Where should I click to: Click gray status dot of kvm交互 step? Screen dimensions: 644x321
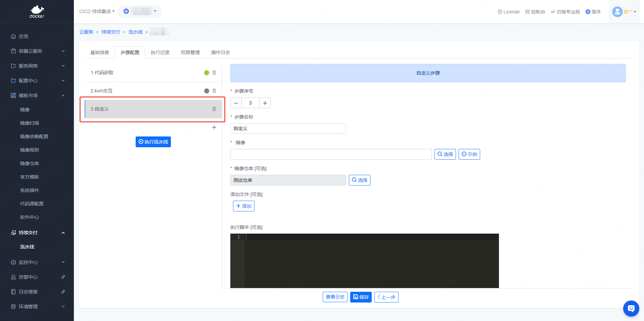(206, 91)
